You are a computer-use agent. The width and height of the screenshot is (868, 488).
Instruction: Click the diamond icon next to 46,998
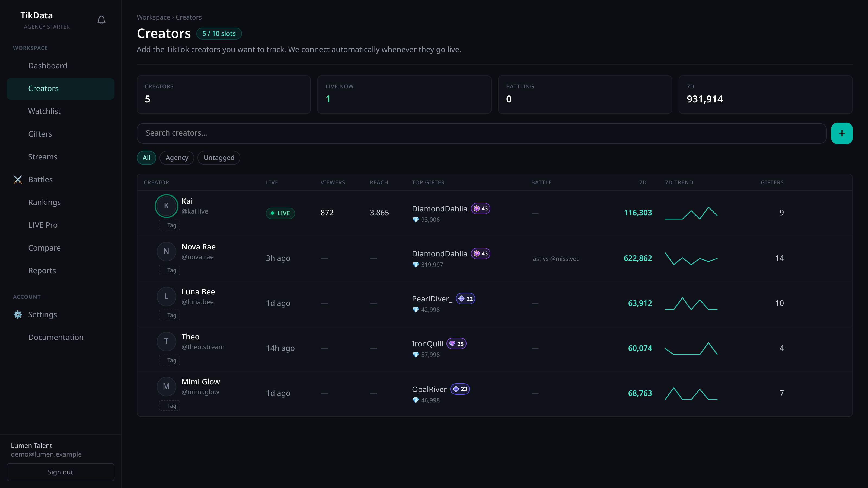pos(416,400)
